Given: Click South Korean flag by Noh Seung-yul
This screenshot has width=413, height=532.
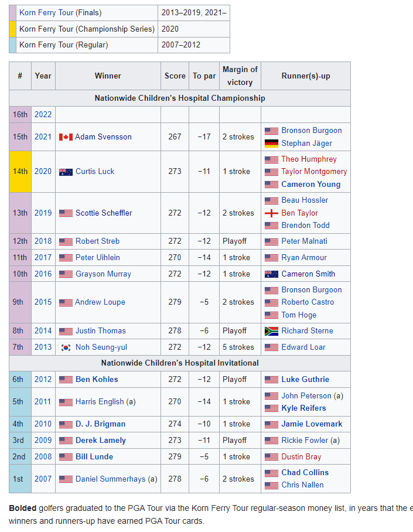Looking at the screenshot, I should (x=66, y=347).
